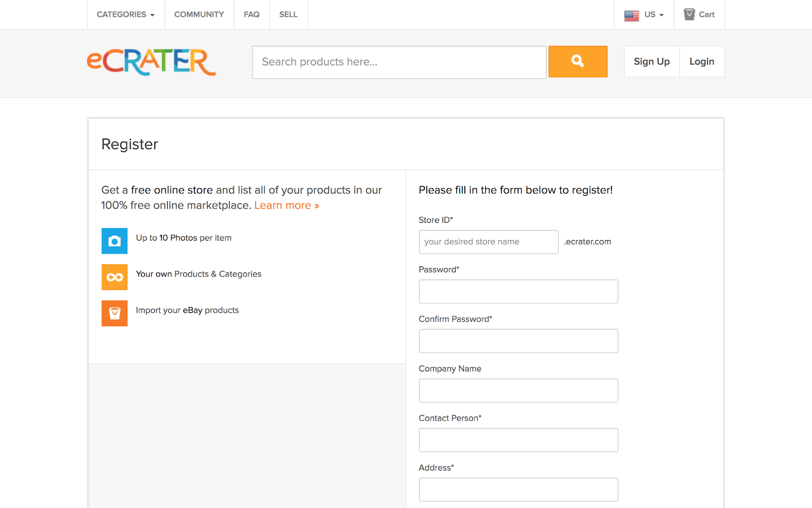Expand the Categories dropdown menu
This screenshot has height=508, width=812.
tap(125, 14)
